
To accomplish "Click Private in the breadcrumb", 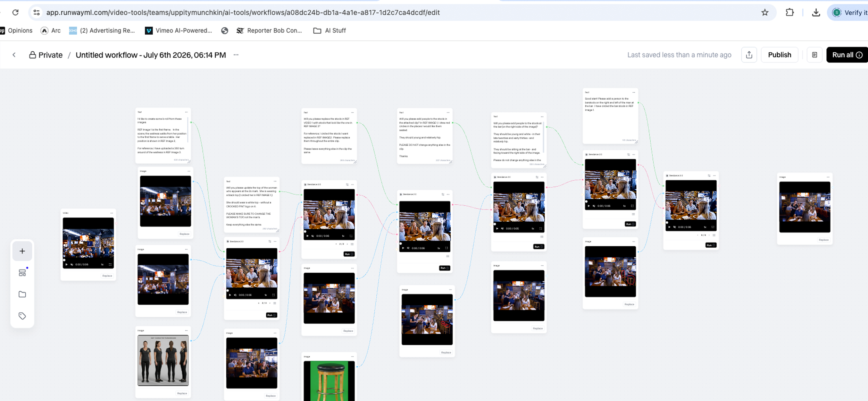I will [x=46, y=55].
